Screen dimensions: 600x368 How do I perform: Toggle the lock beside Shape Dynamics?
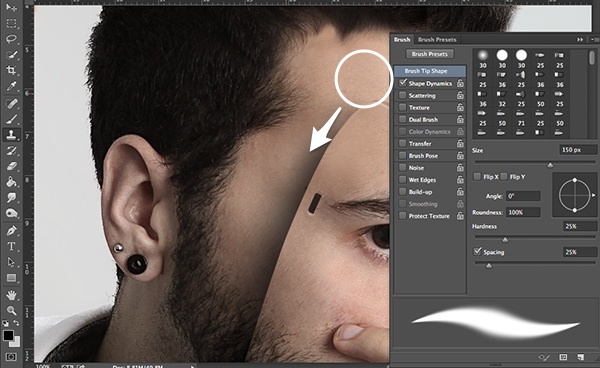pyautogui.click(x=460, y=83)
